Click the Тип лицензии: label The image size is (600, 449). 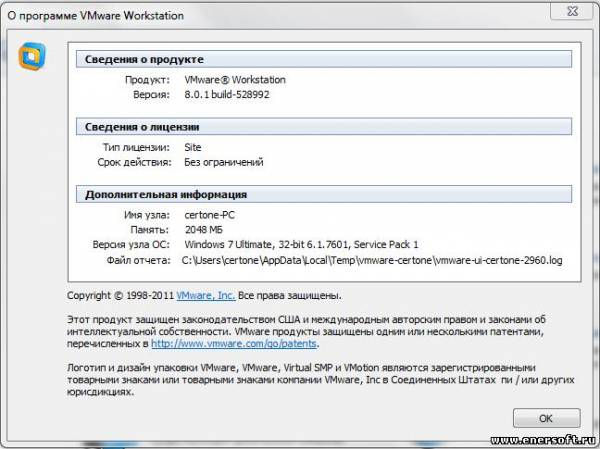pyautogui.click(x=136, y=147)
